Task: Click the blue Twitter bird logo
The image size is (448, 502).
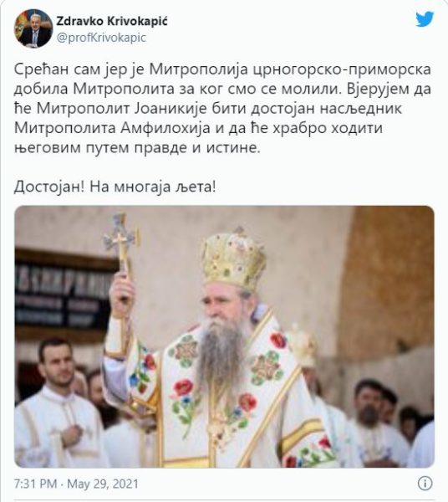Action: coord(425,19)
